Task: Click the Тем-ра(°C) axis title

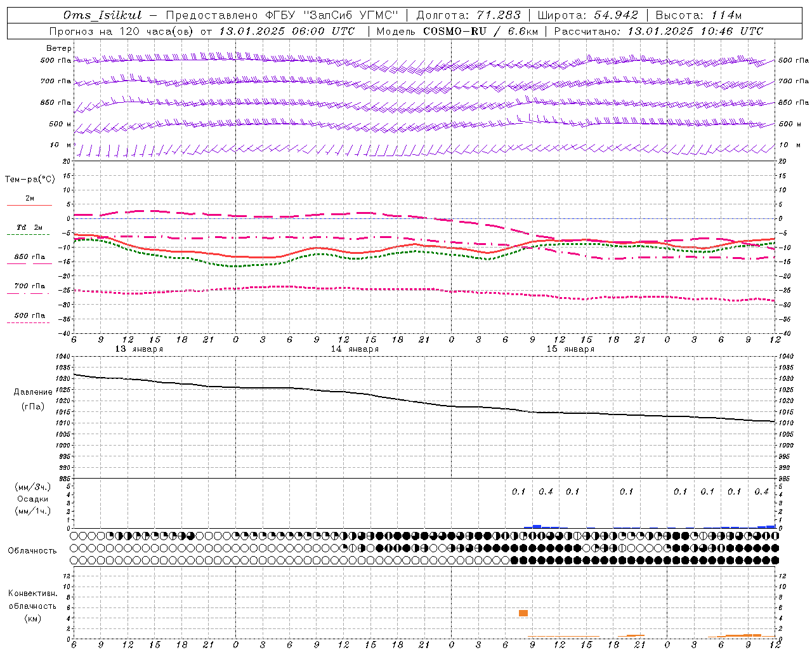Action: [x=30, y=180]
